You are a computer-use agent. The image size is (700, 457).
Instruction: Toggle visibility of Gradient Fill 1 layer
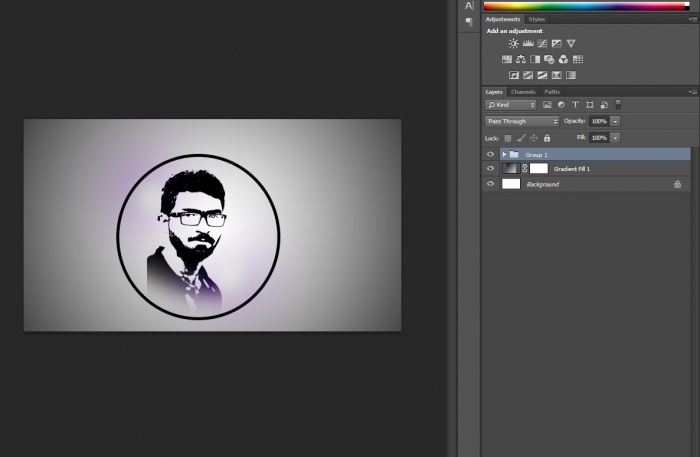tap(490, 169)
